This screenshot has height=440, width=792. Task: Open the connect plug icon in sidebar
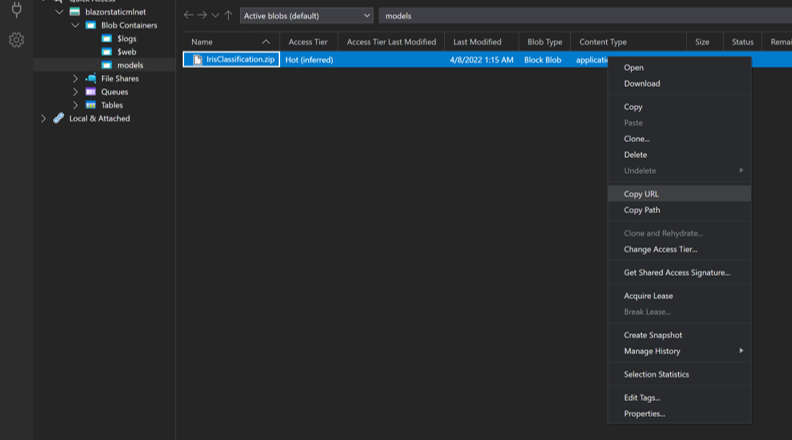(x=16, y=10)
